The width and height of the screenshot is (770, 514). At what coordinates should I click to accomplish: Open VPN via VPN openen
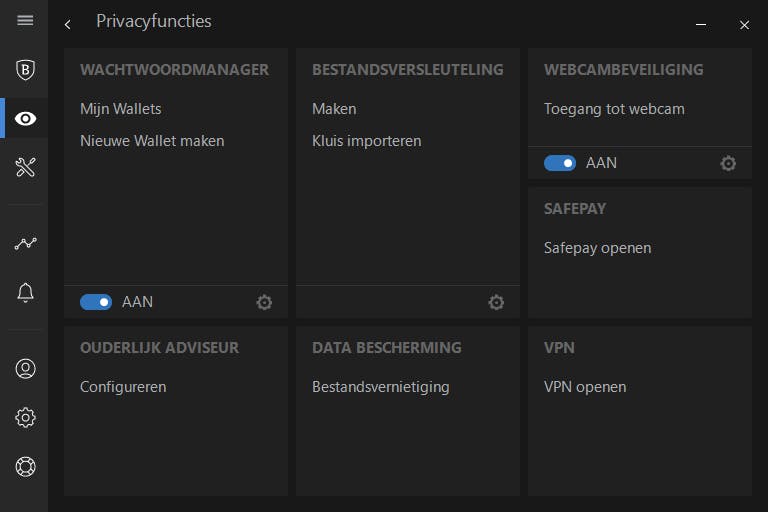click(585, 387)
